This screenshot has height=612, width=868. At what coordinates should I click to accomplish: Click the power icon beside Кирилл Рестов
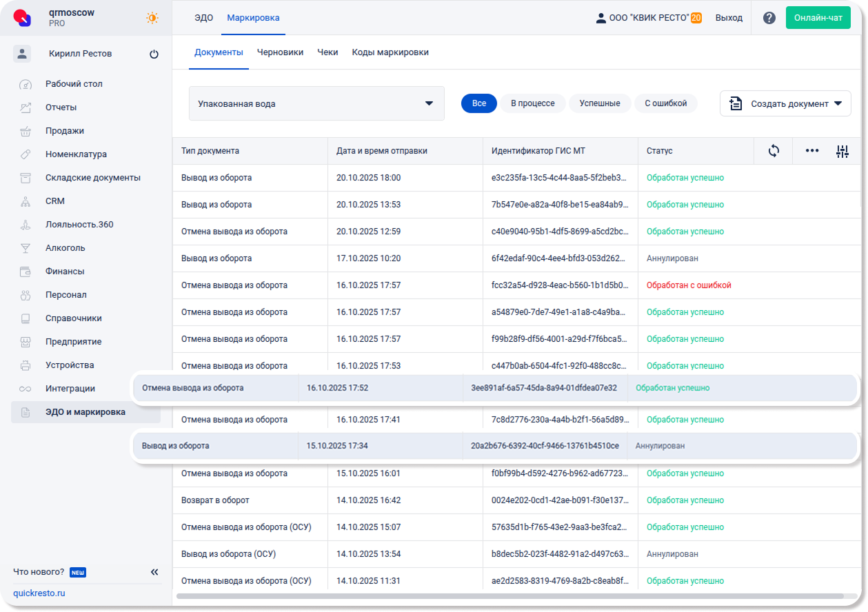click(x=154, y=54)
